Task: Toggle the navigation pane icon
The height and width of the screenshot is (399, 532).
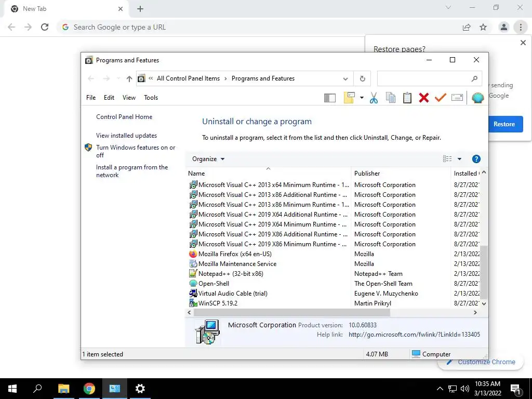Action: (330, 98)
